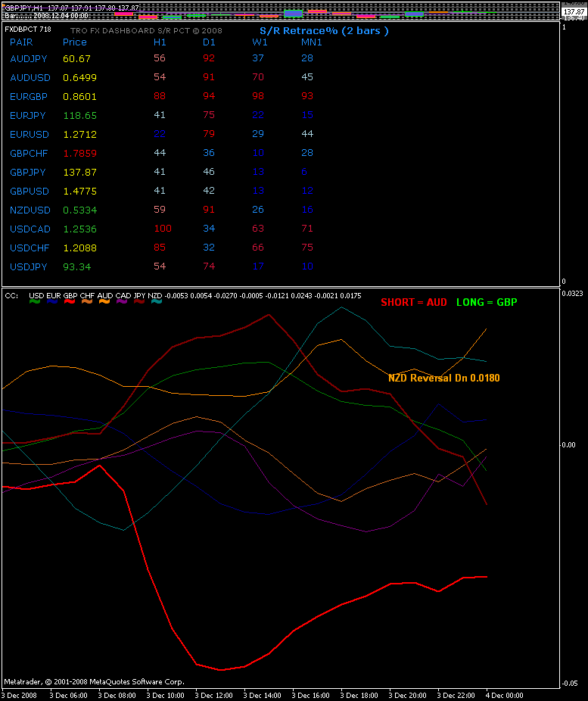Select the USDJPY pair row label

coord(28,267)
